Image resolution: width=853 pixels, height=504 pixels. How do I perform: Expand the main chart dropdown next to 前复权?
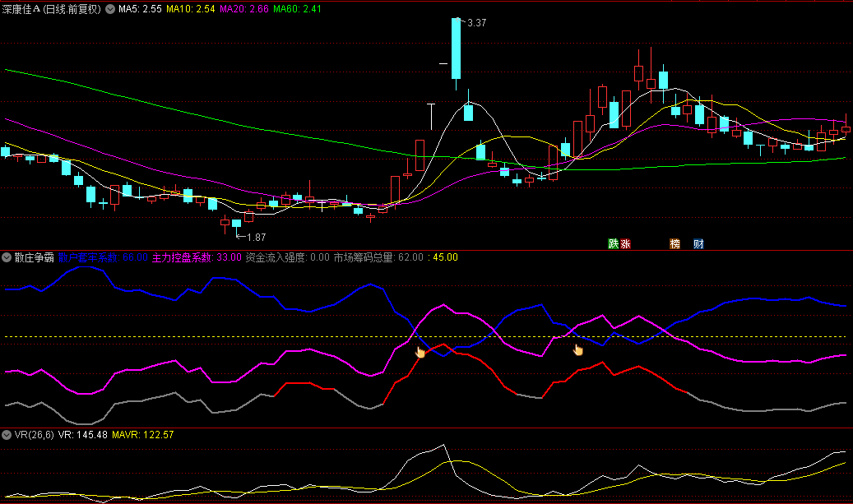pyautogui.click(x=110, y=9)
